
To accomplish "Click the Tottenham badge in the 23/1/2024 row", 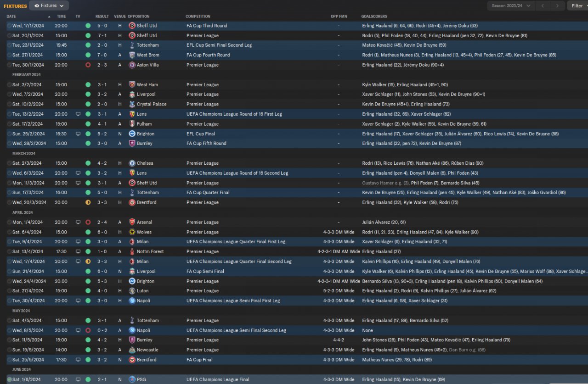I will pyautogui.click(x=132, y=45).
